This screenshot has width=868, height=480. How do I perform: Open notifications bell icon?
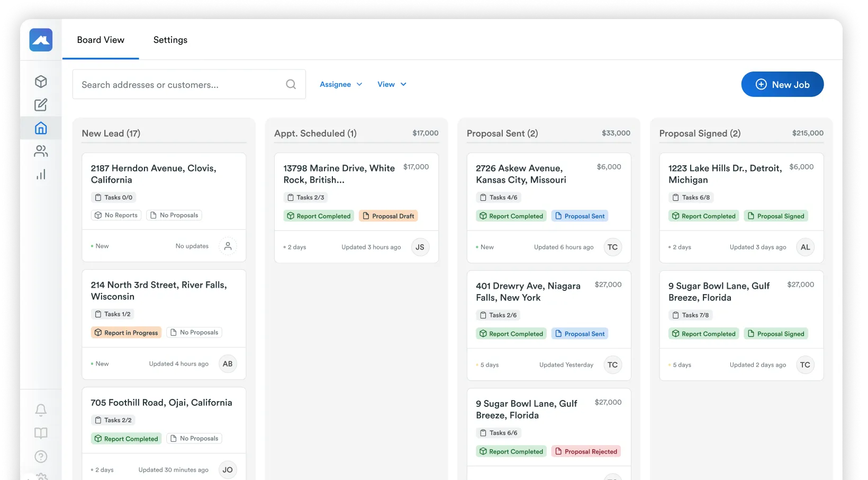pos(41,410)
